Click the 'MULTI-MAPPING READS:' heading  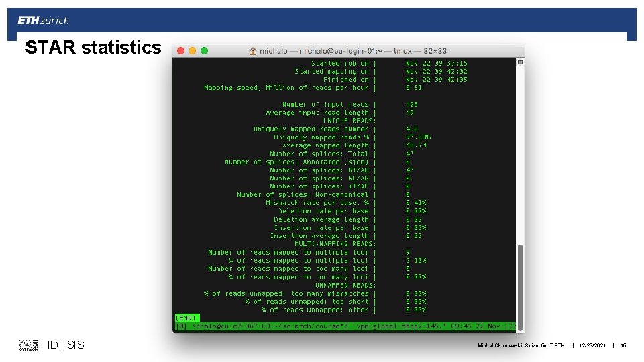335,244
